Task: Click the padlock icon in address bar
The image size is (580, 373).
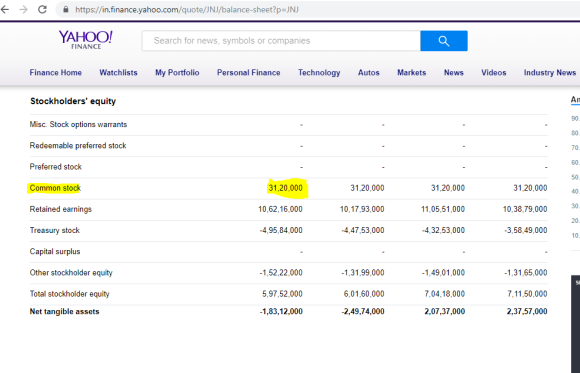Action: 66,9
